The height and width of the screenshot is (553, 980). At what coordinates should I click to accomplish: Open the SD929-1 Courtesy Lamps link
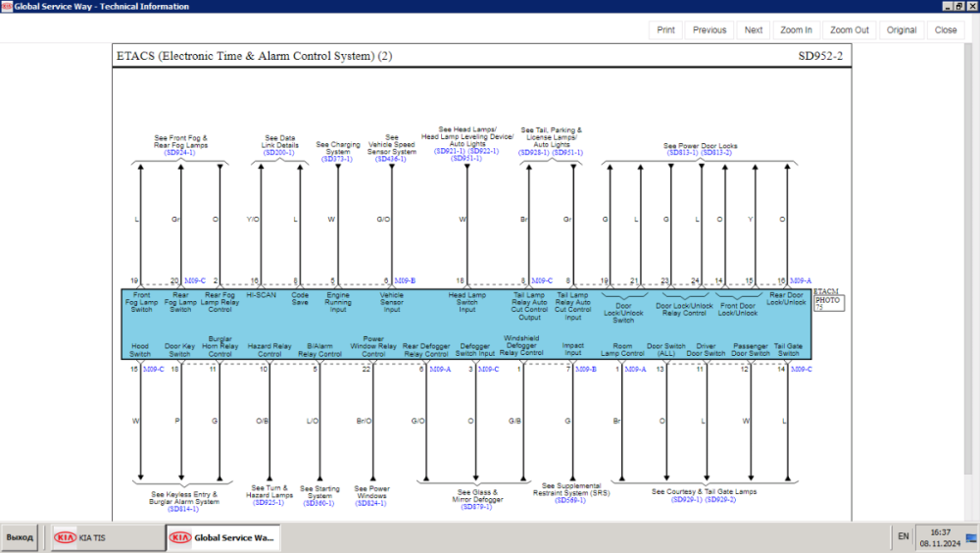(687, 500)
